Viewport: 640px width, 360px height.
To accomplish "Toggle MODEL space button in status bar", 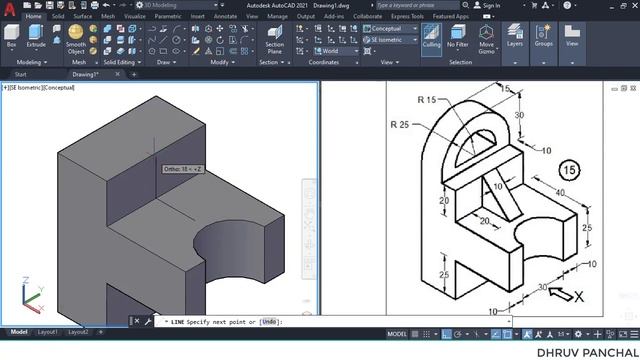I will pos(397,334).
